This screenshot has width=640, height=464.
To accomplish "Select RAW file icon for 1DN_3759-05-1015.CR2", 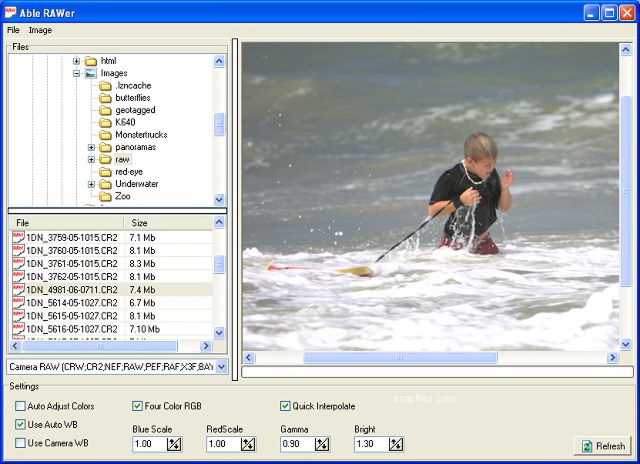I will (x=18, y=237).
